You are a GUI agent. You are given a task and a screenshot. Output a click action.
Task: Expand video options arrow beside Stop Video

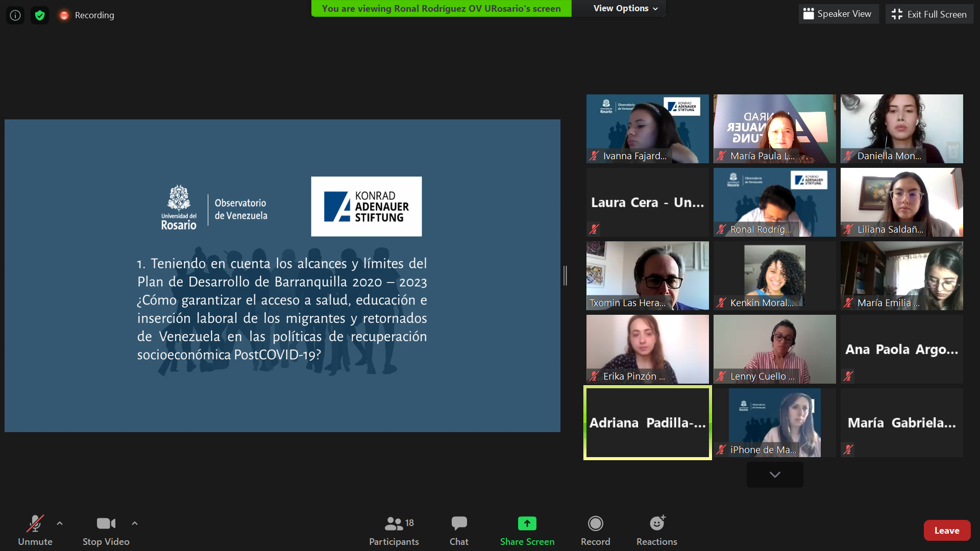[x=135, y=523]
